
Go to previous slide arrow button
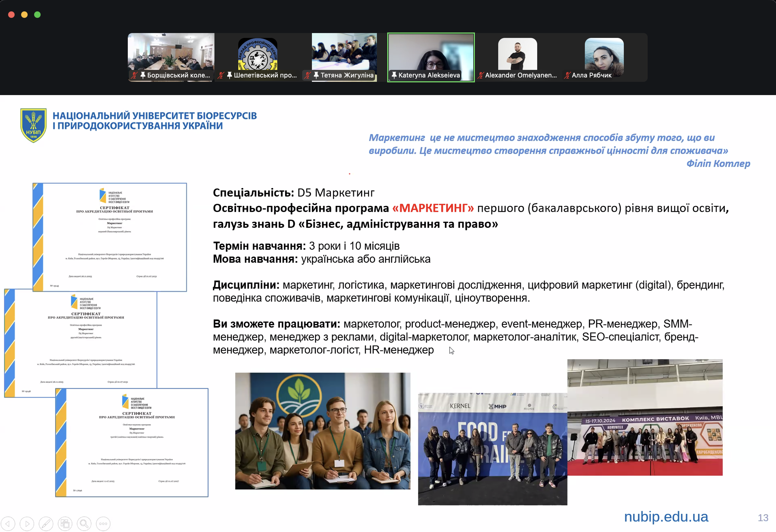pos(8,523)
